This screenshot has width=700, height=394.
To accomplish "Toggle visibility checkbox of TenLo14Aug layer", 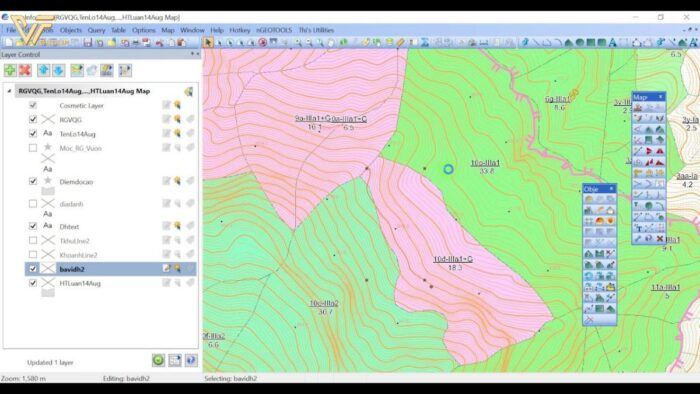I will 33,133.
